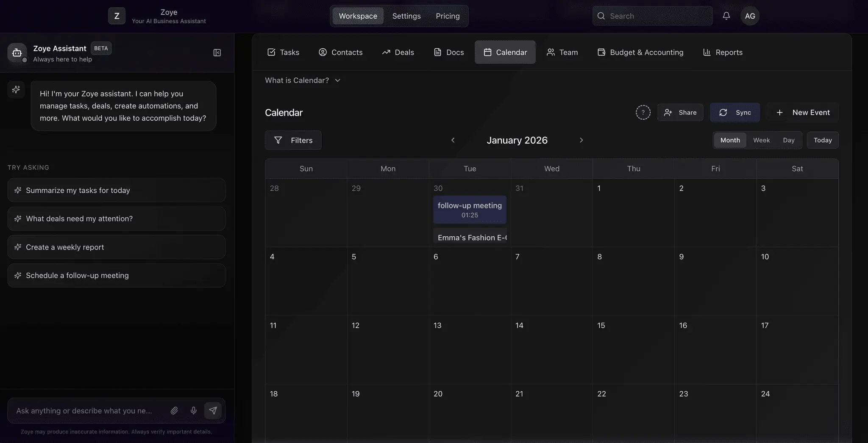Open the notifications bell

coord(726,16)
